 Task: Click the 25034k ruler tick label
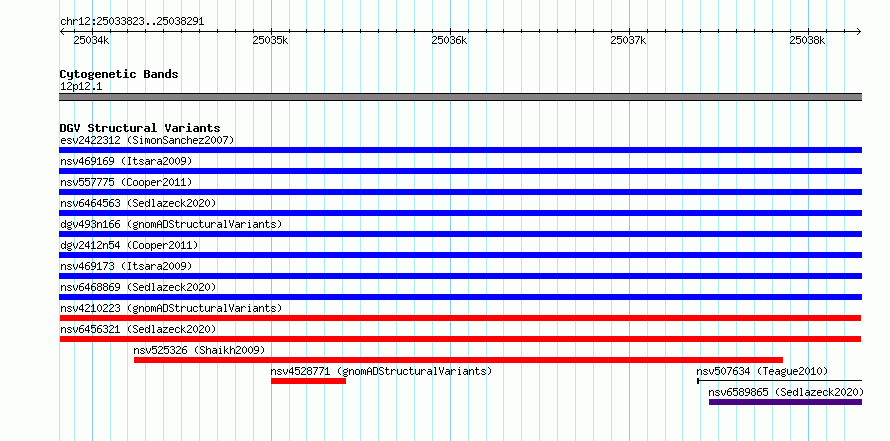tap(91, 40)
